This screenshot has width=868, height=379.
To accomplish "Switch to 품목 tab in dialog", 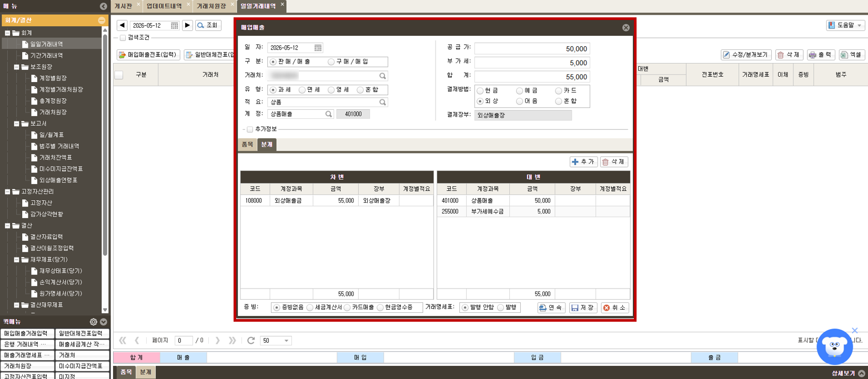I will [x=247, y=145].
